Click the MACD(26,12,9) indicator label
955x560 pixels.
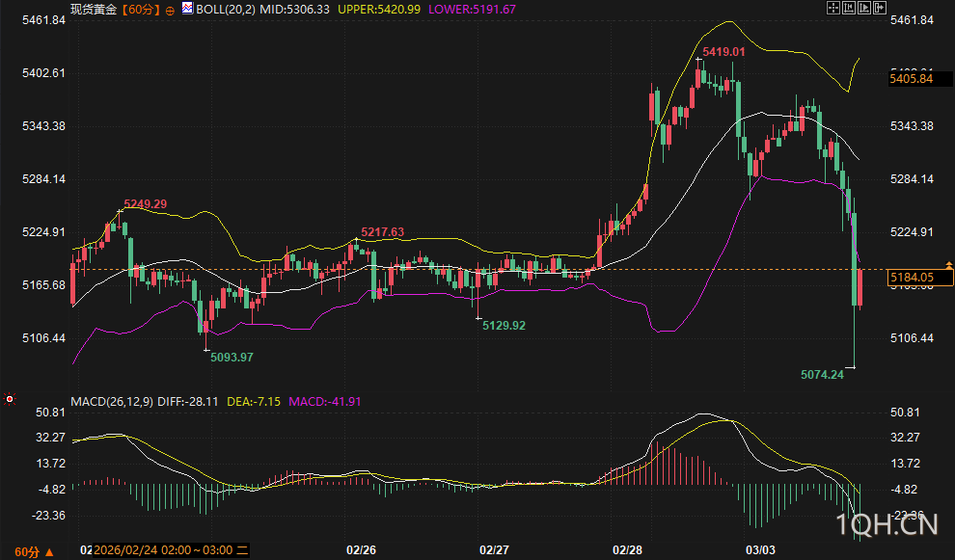[112, 402]
